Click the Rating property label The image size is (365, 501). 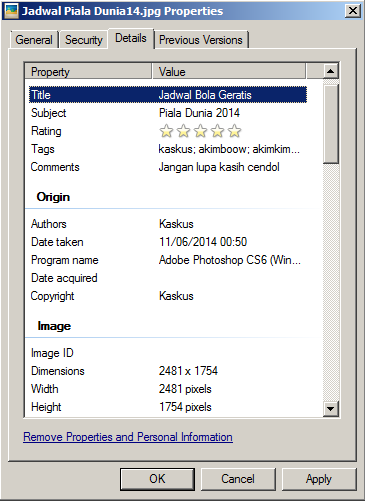pos(46,131)
